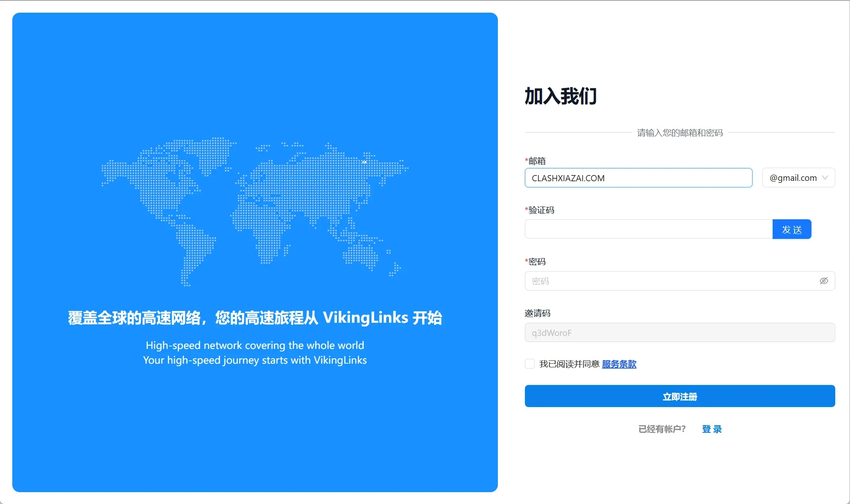Image resolution: width=850 pixels, height=504 pixels.
Task: Click into the 验证码 verification code field
Action: click(x=648, y=229)
